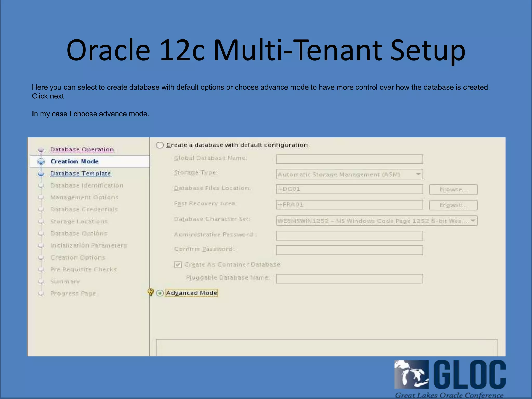Click the Database Operation step marker icon

(41, 150)
